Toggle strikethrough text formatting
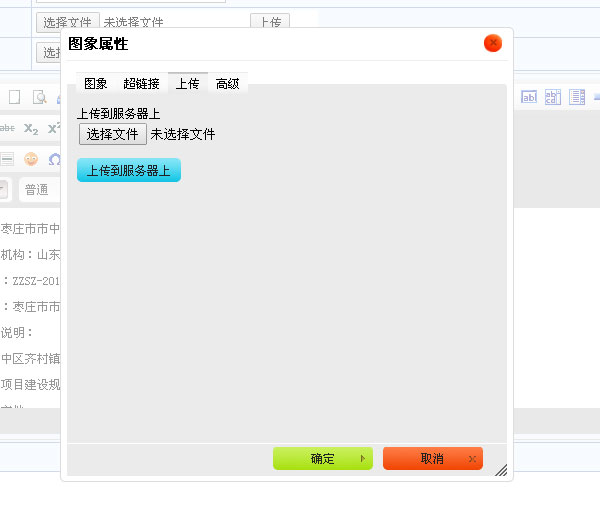This screenshot has width=600, height=530. (7, 128)
